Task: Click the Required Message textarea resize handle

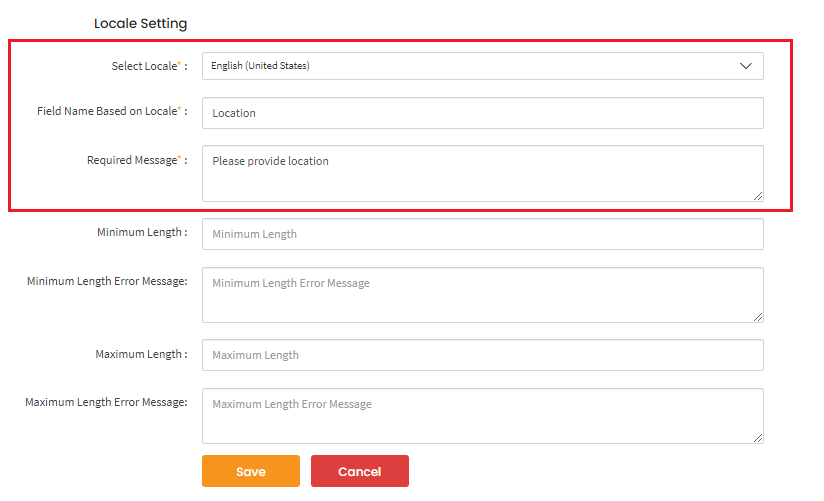Action: click(758, 195)
